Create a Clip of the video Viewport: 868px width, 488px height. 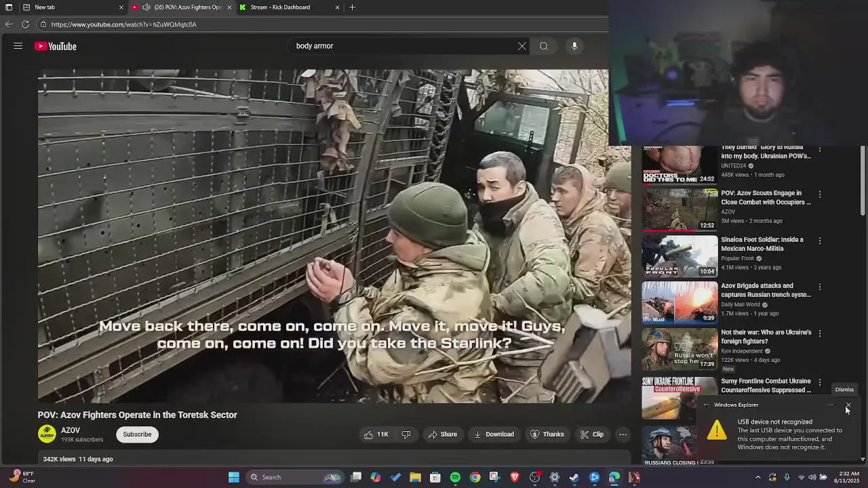tap(592, 434)
